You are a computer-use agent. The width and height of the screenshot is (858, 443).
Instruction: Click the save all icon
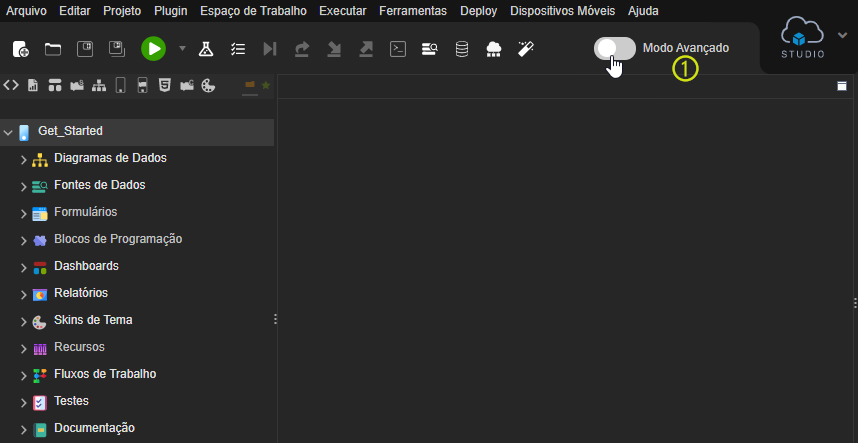(117, 49)
